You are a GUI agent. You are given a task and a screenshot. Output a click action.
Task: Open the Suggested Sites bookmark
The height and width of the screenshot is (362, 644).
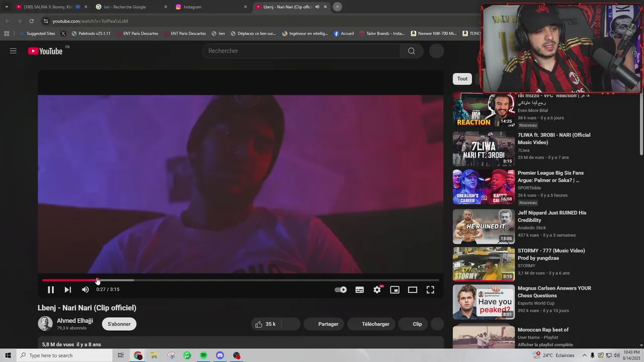pyautogui.click(x=37, y=34)
